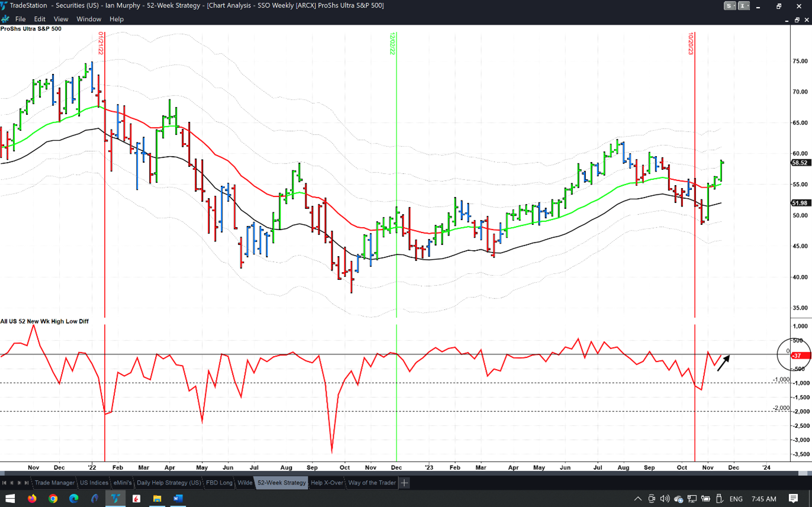Expand hidden system tray icons

(638, 499)
